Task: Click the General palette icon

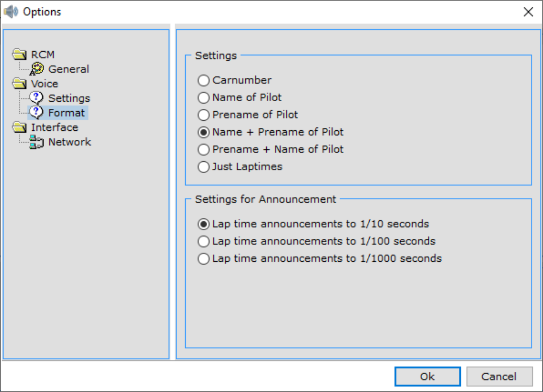Action: tap(37, 69)
